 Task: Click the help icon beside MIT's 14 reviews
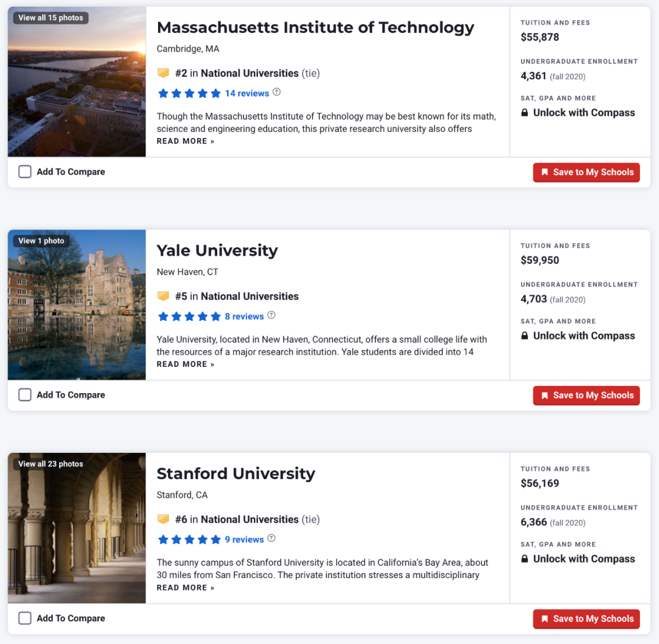click(276, 93)
